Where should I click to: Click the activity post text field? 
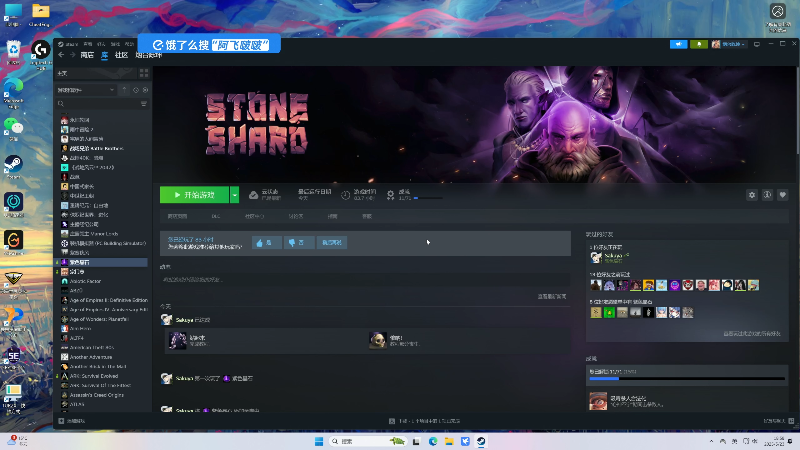click(364, 280)
